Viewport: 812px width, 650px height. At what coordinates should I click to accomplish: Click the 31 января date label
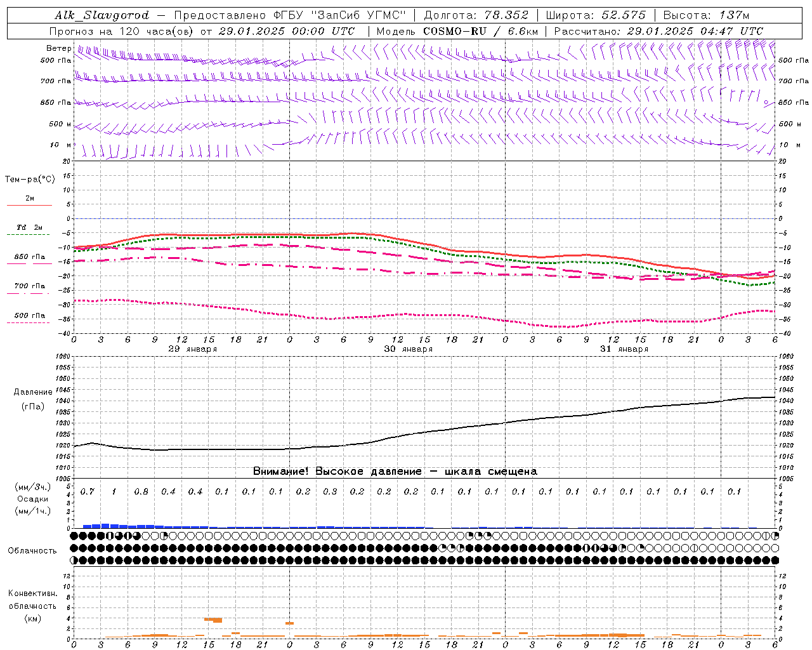pyautogui.click(x=624, y=349)
